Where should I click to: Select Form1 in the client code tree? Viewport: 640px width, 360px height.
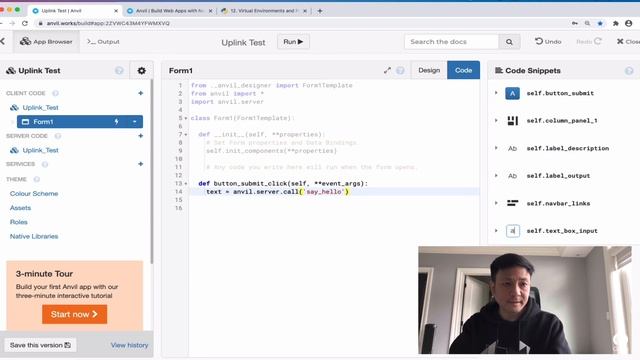click(x=80, y=122)
